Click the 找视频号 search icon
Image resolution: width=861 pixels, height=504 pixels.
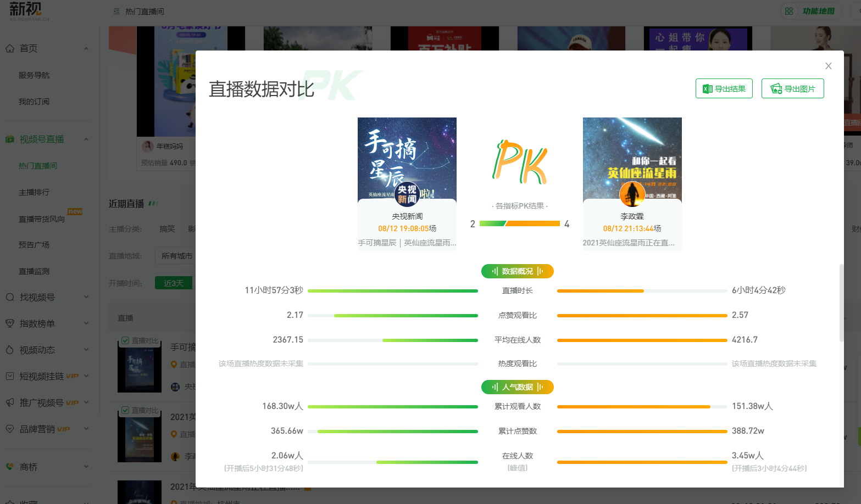point(10,297)
